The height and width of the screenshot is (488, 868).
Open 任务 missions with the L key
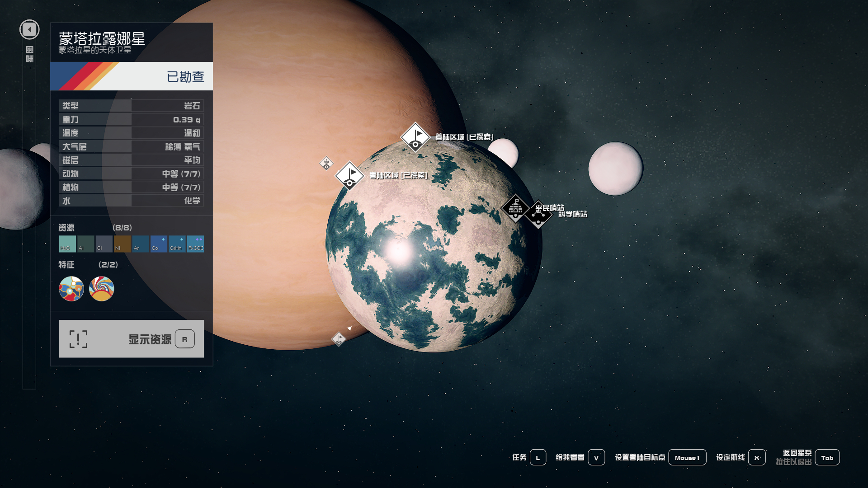(538, 457)
